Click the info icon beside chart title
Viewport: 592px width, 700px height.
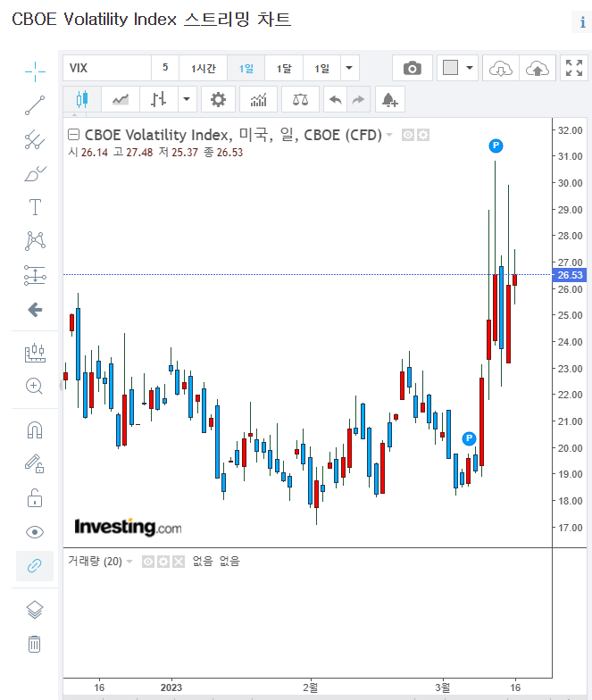point(582,22)
